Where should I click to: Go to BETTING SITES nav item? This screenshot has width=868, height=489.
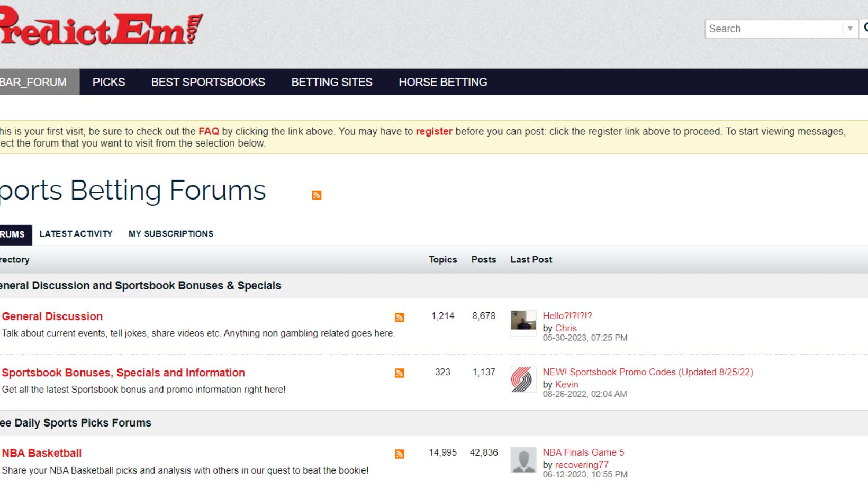click(332, 82)
